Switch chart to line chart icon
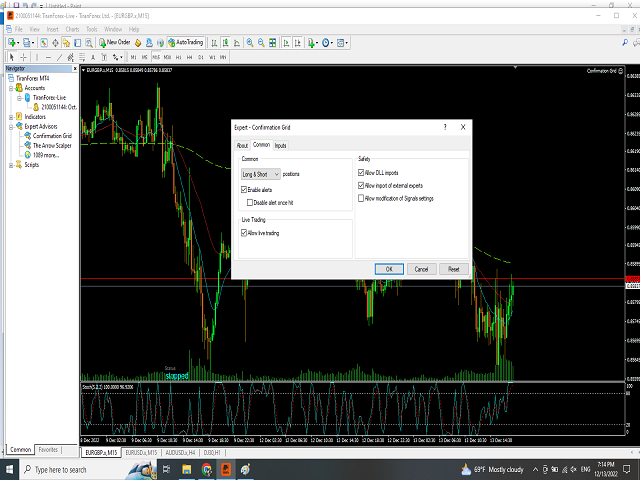The height and width of the screenshot is (480, 640). [237, 42]
